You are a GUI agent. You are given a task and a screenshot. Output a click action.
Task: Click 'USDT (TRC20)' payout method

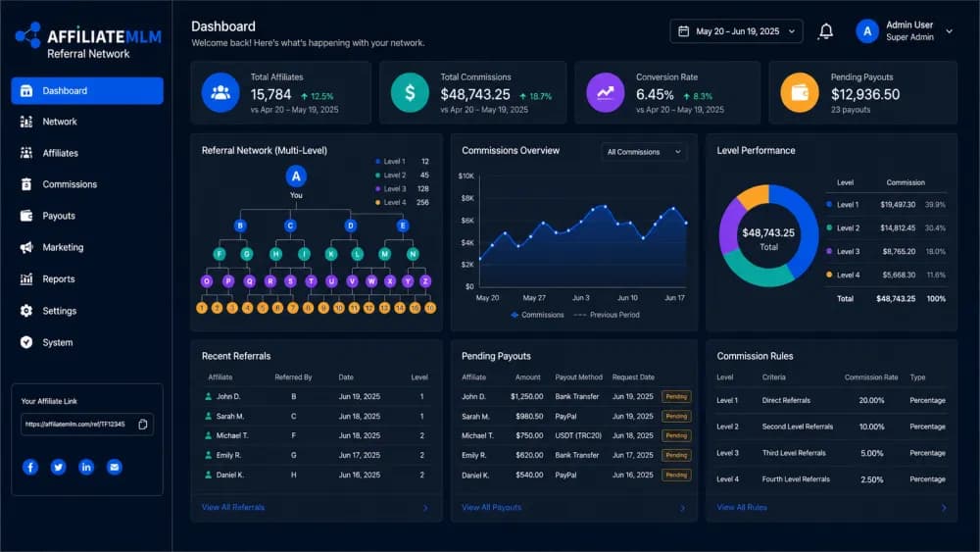578,435
